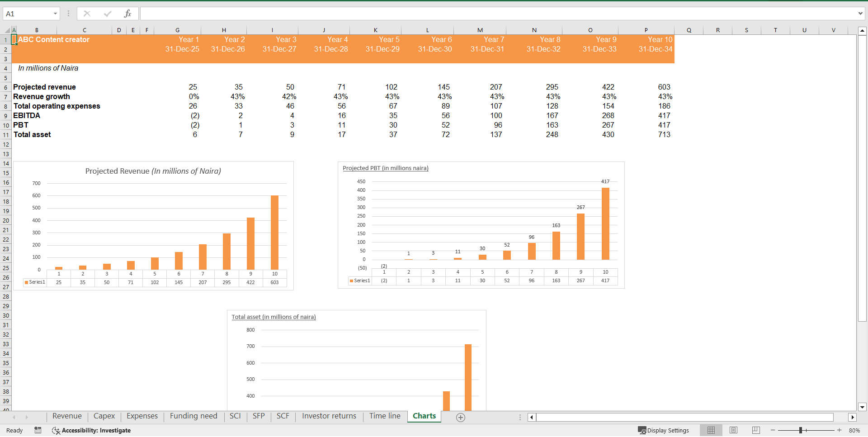
Task: Open the Insert Function fx button
Action: tap(128, 14)
